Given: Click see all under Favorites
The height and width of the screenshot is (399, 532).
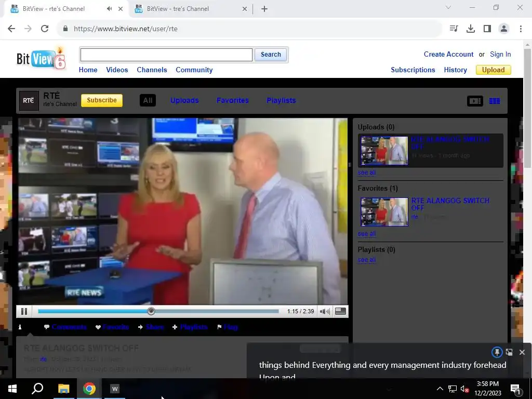Looking at the screenshot, I should [x=367, y=234].
